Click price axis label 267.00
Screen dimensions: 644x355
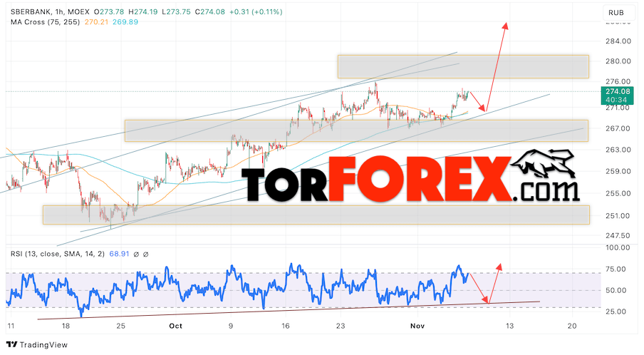pyautogui.click(x=618, y=128)
